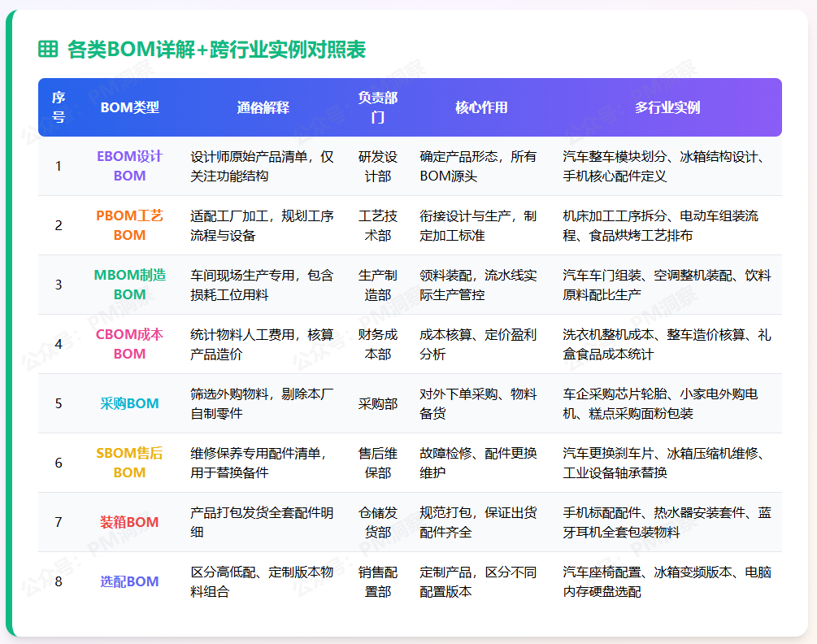Select the 序号 column header
Screen dimensions: 817x644
59,107
